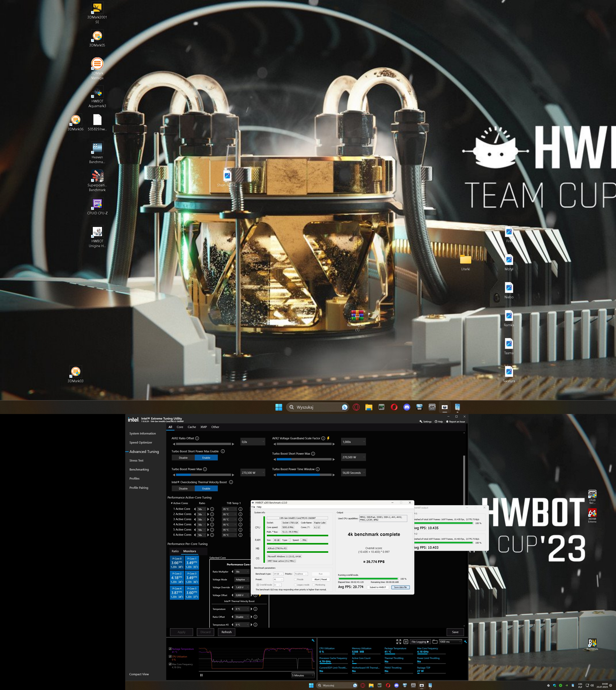Open the 1 Active Core ratio 58x dropdown
616x690 pixels.
tap(202, 509)
